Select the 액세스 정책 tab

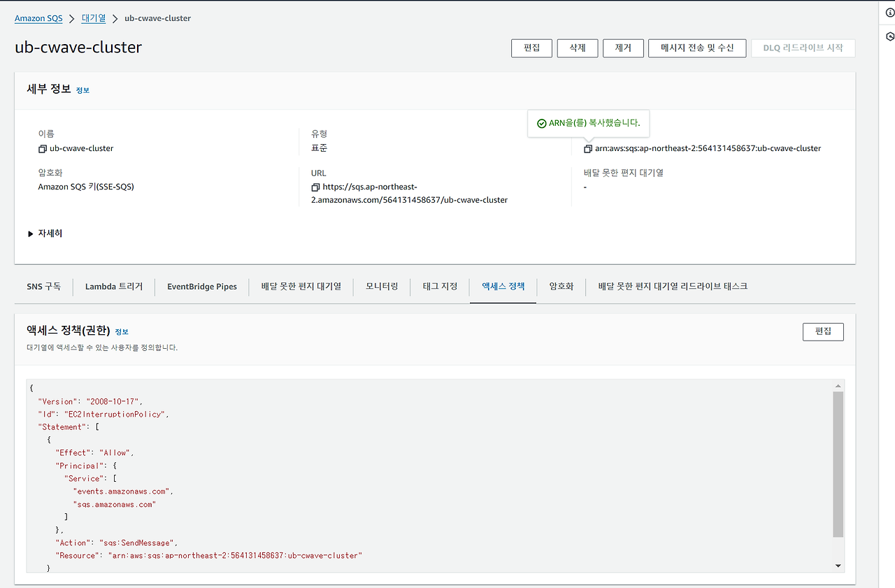coord(503,287)
